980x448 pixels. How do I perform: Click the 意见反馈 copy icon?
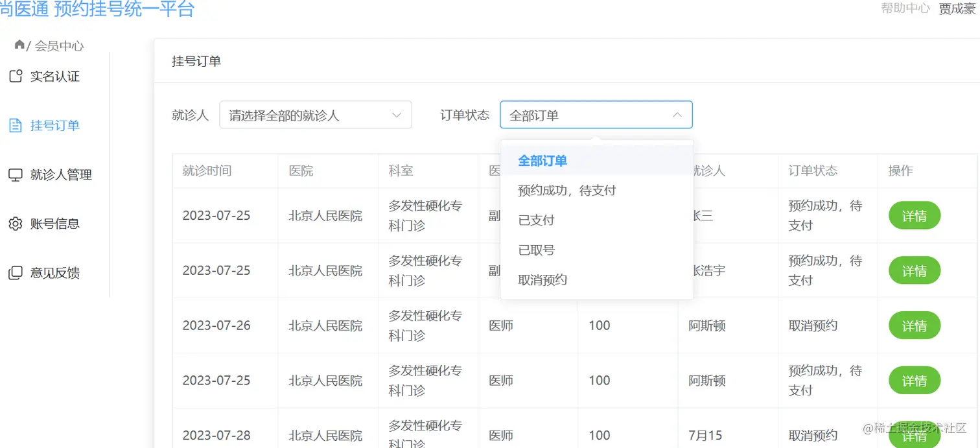16,274
